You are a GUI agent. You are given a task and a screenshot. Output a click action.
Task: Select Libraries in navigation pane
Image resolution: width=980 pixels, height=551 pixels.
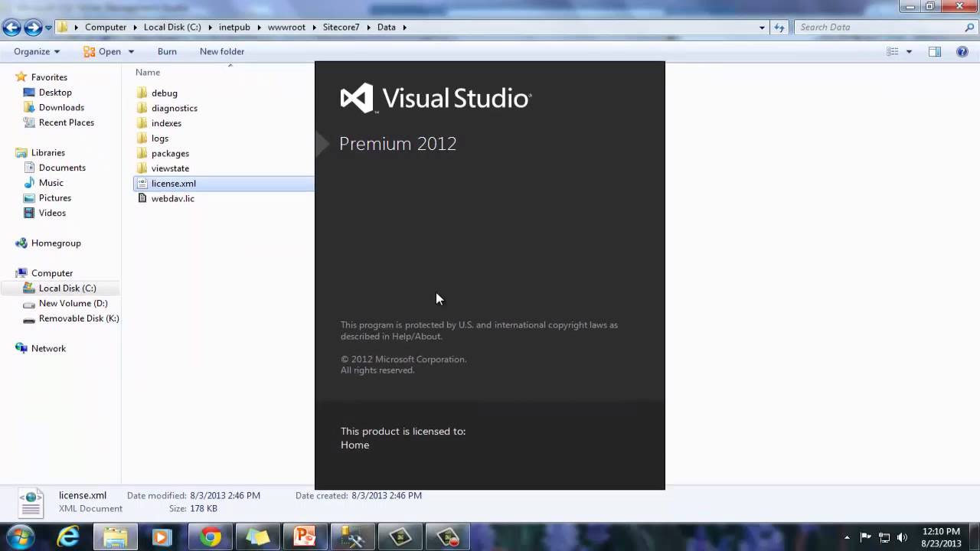pos(48,152)
